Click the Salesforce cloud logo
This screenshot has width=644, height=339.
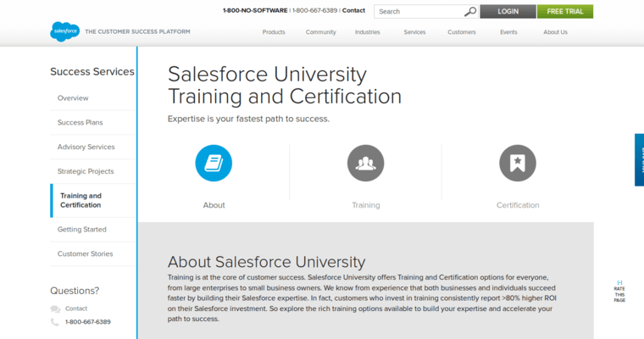[x=64, y=31]
